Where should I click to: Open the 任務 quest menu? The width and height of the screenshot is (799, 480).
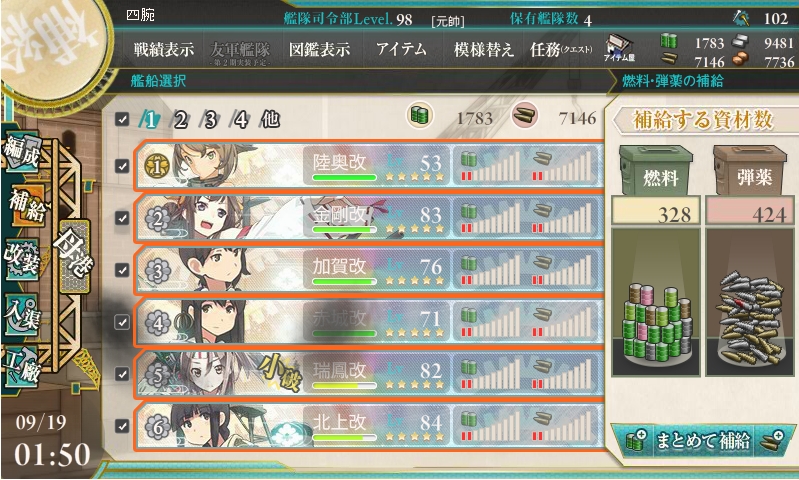point(561,49)
